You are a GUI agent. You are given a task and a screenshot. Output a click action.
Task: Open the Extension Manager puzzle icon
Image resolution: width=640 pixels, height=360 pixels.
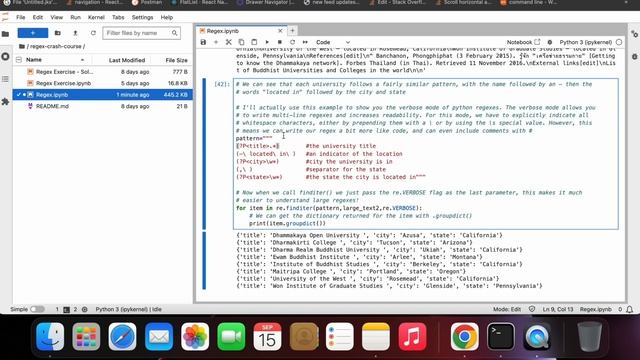coord(5,101)
